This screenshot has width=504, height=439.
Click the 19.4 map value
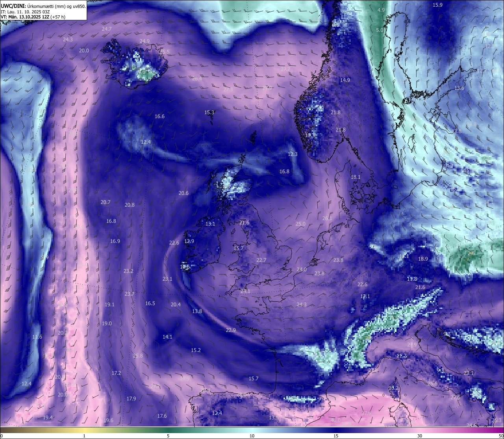[x=48, y=418]
